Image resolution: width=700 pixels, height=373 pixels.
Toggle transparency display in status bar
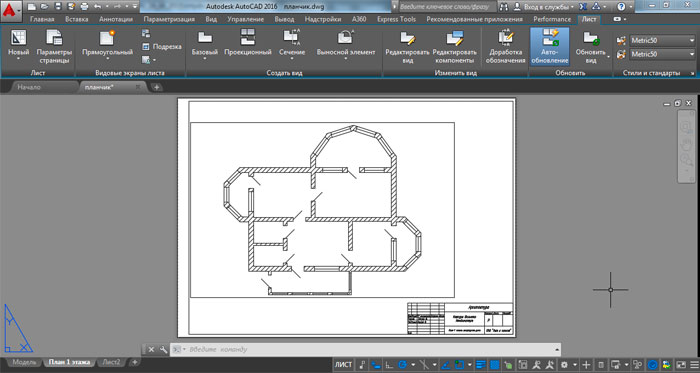(495, 365)
